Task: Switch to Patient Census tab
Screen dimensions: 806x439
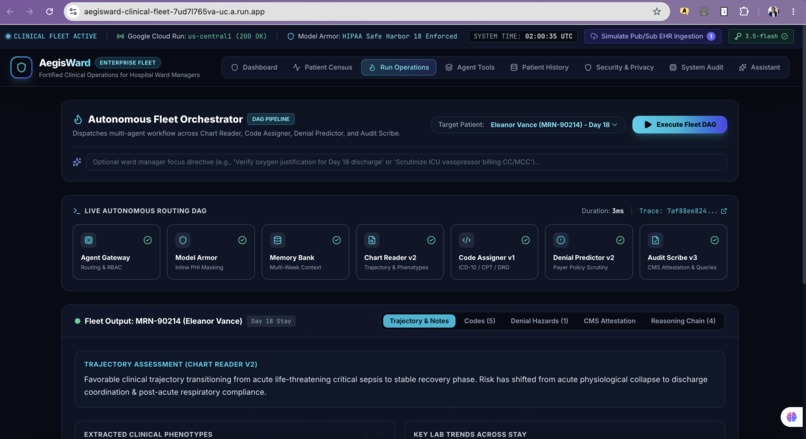Action: 322,67
